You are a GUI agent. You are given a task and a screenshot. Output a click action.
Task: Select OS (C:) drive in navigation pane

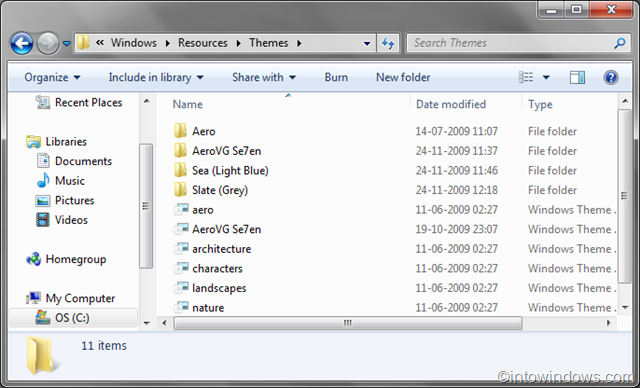click(73, 318)
